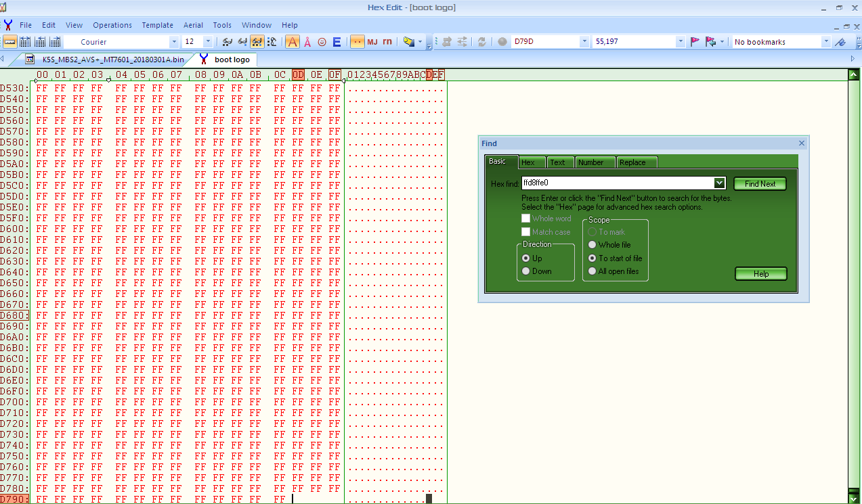Open the Courier font dropdown
862x504 pixels.
tap(173, 41)
